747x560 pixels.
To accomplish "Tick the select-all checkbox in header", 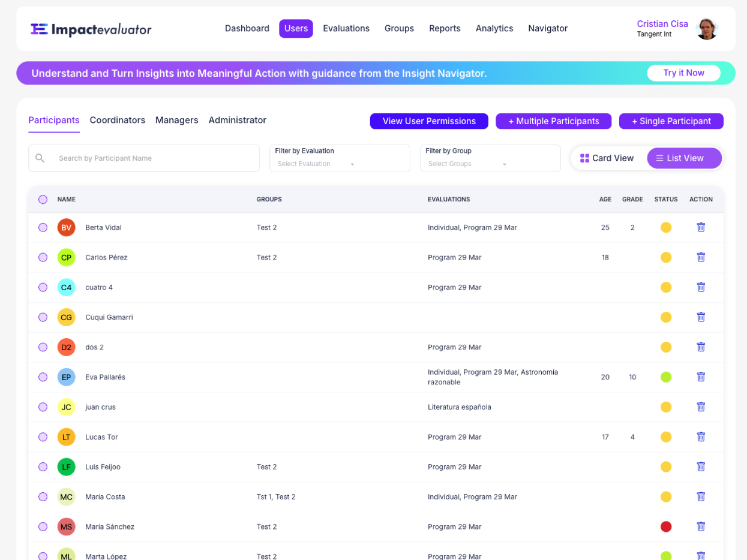I will (43, 200).
